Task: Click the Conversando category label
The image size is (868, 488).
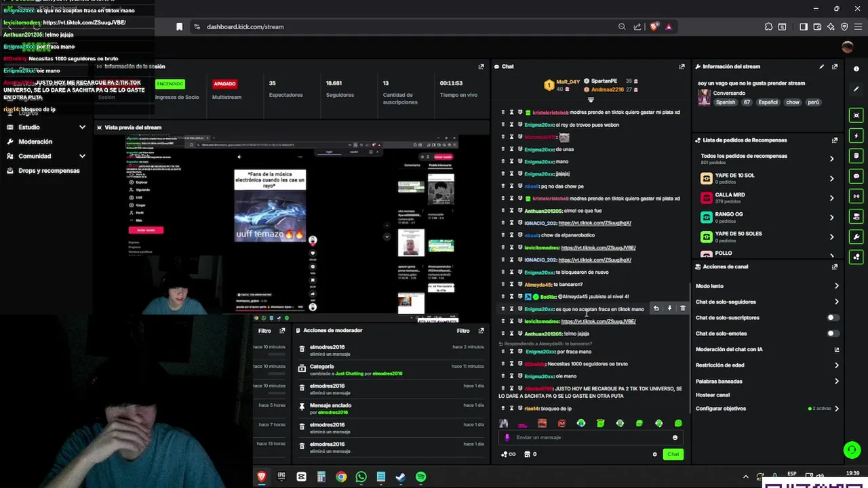Action: [x=729, y=93]
